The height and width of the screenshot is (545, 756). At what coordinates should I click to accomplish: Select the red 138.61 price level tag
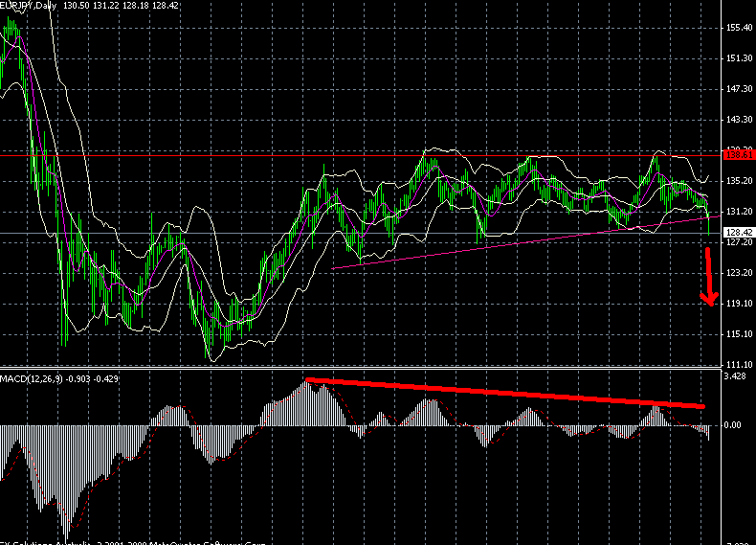pyautogui.click(x=739, y=155)
